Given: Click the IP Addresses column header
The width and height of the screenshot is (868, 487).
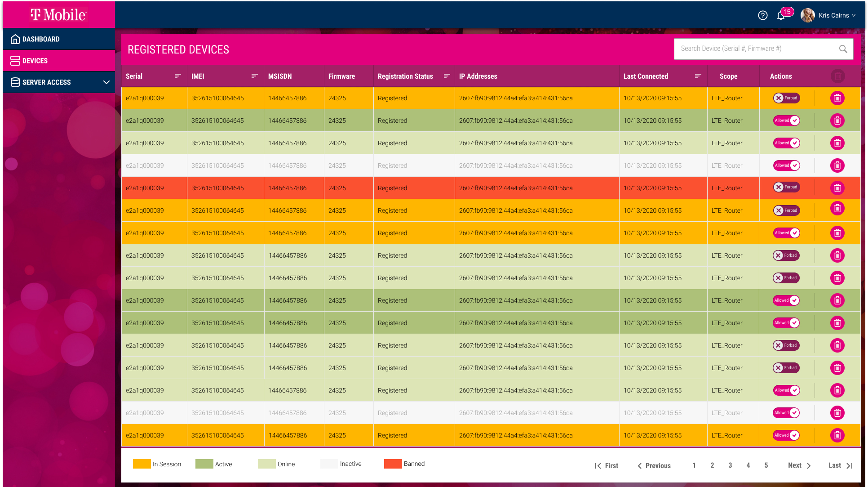Looking at the screenshot, I should [478, 76].
